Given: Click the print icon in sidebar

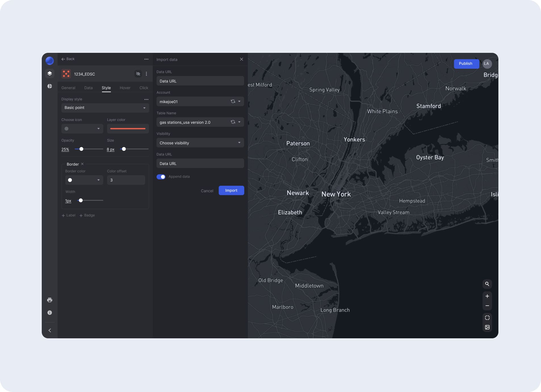Looking at the screenshot, I should 50,300.
